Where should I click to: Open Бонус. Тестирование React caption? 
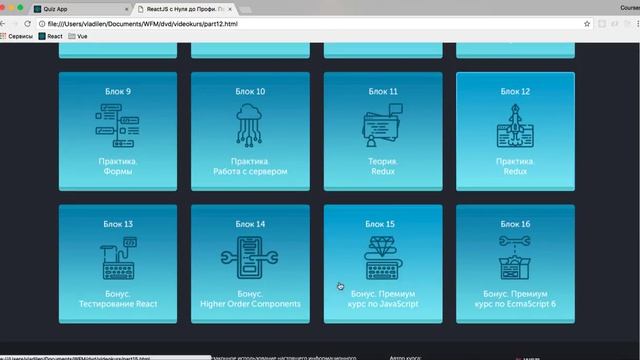118,299
